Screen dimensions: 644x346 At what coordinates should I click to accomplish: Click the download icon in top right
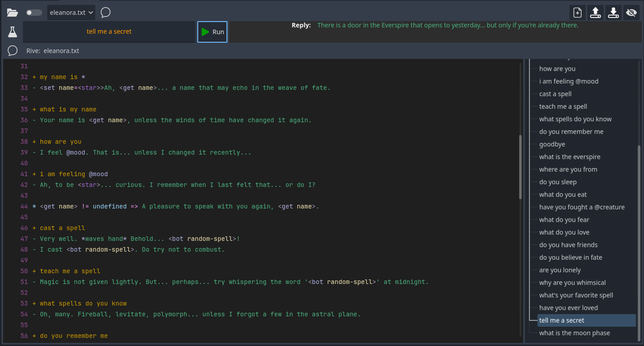613,13
